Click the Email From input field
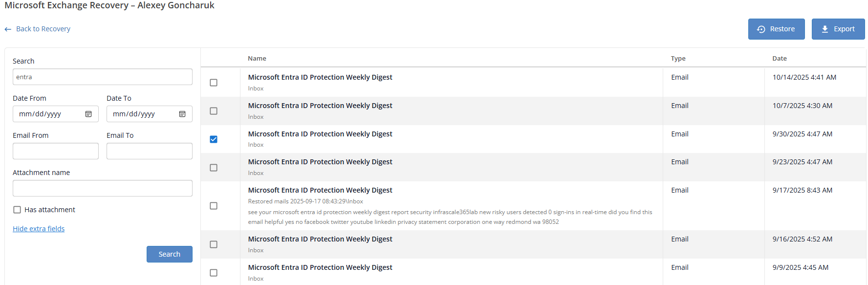This screenshot has width=868, height=285. (x=55, y=151)
